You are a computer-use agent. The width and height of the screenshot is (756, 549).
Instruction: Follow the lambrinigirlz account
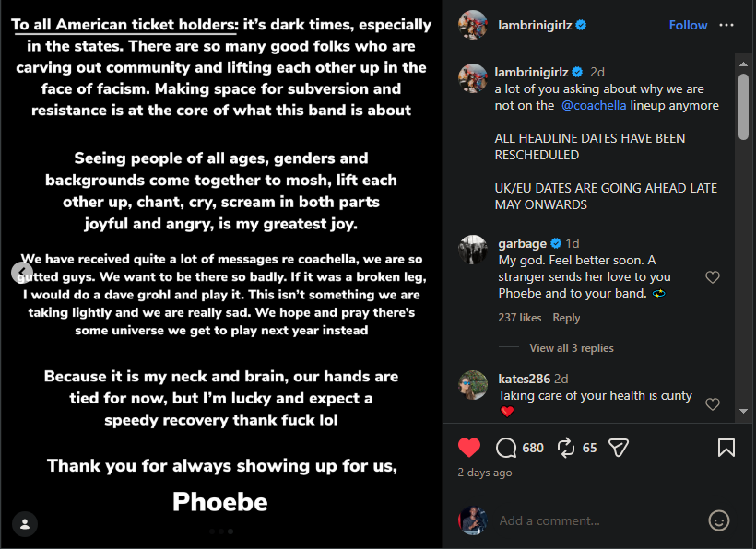(x=688, y=25)
